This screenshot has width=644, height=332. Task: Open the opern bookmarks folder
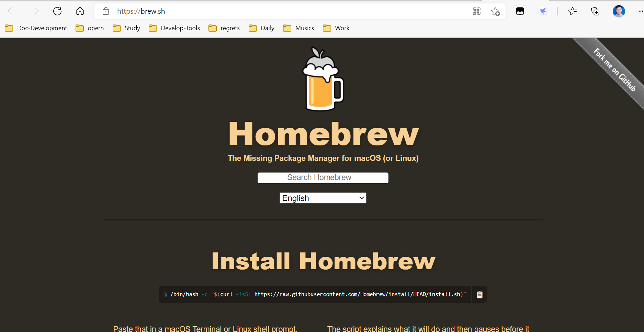(90, 28)
